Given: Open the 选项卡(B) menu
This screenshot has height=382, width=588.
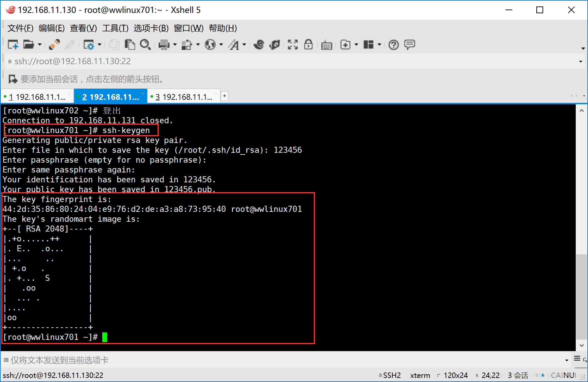Looking at the screenshot, I should tap(151, 28).
